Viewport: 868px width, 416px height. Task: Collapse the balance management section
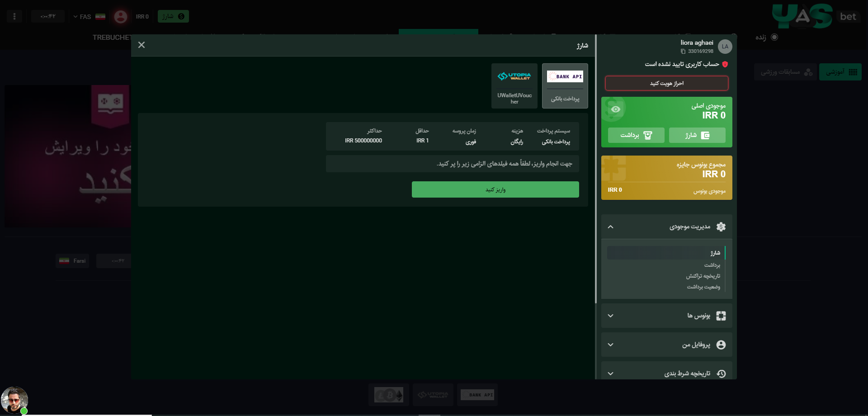(611, 227)
